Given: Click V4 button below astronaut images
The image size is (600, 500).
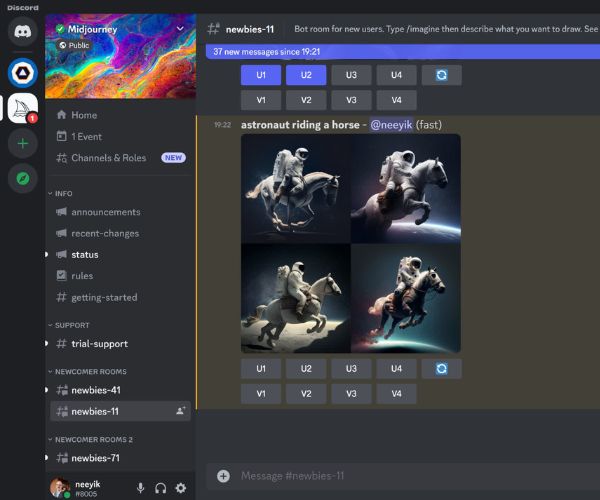Looking at the screenshot, I should 396,394.
